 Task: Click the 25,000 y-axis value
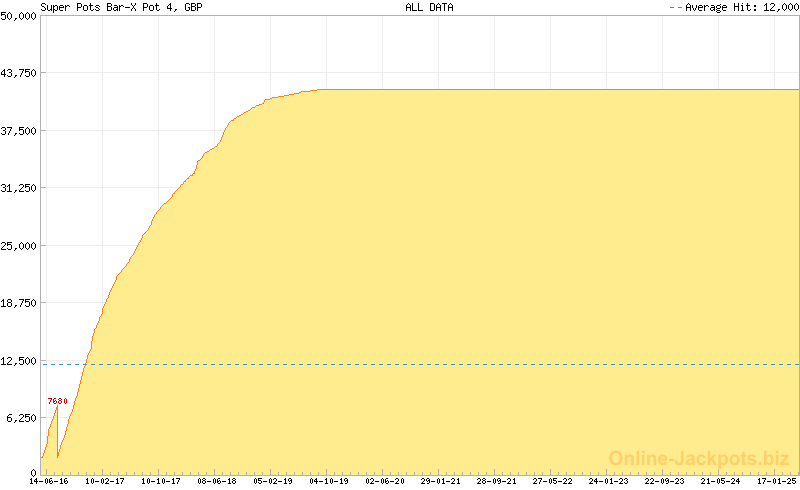19,245
